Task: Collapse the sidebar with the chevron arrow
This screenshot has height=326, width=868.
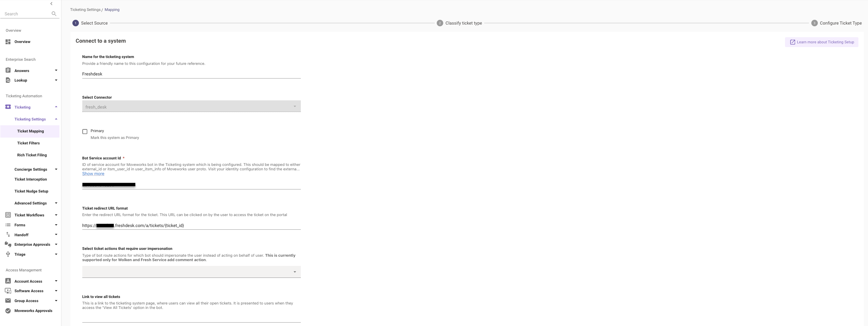Action: click(x=51, y=4)
